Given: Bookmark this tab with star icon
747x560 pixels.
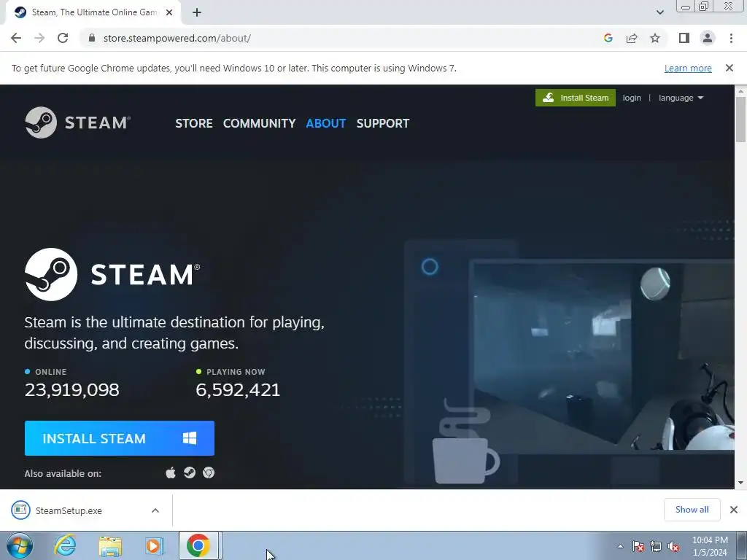Looking at the screenshot, I should pyautogui.click(x=655, y=38).
